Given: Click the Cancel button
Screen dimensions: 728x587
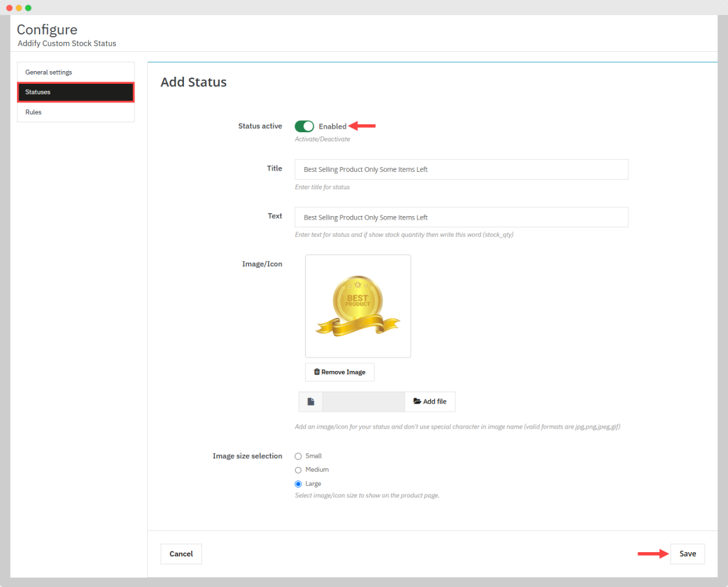Looking at the screenshot, I should 181,554.
